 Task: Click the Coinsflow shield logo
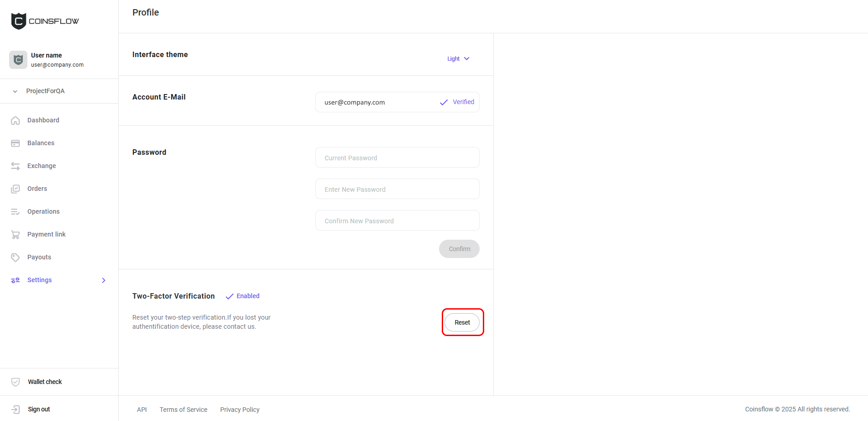coord(18,21)
